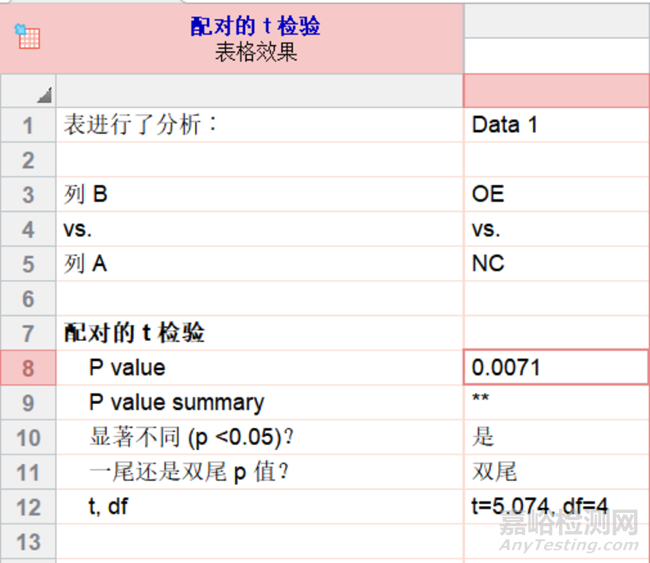Click the 'NC' cell in row 5
The width and height of the screenshot is (650, 563).
(x=555, y=264)
